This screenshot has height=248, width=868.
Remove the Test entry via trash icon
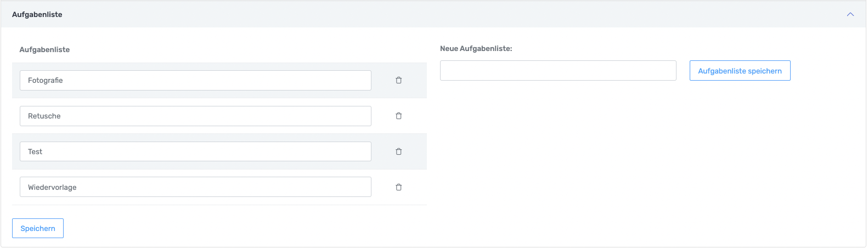click(x=399, y=151)
